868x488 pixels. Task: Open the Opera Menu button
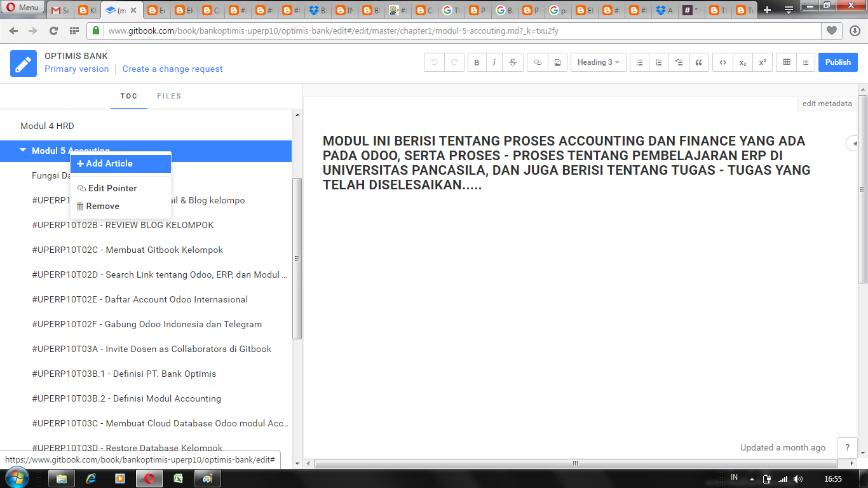[23, 8]
